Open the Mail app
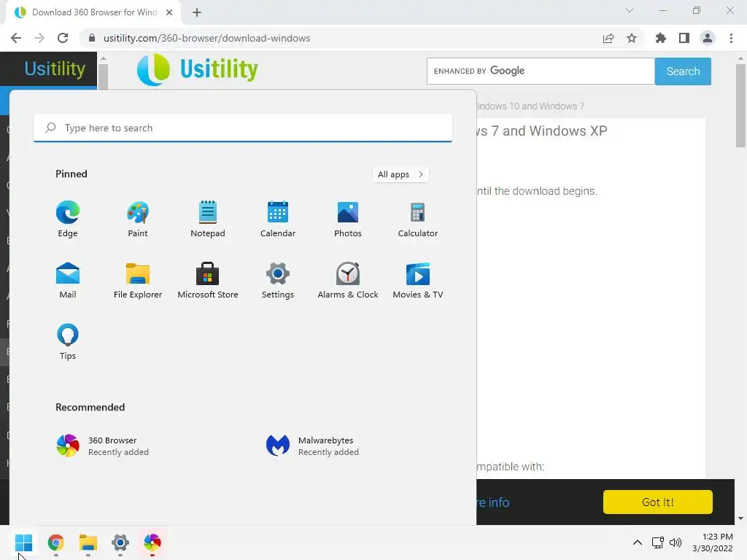 pyautogui.click(x=68, y=280)
